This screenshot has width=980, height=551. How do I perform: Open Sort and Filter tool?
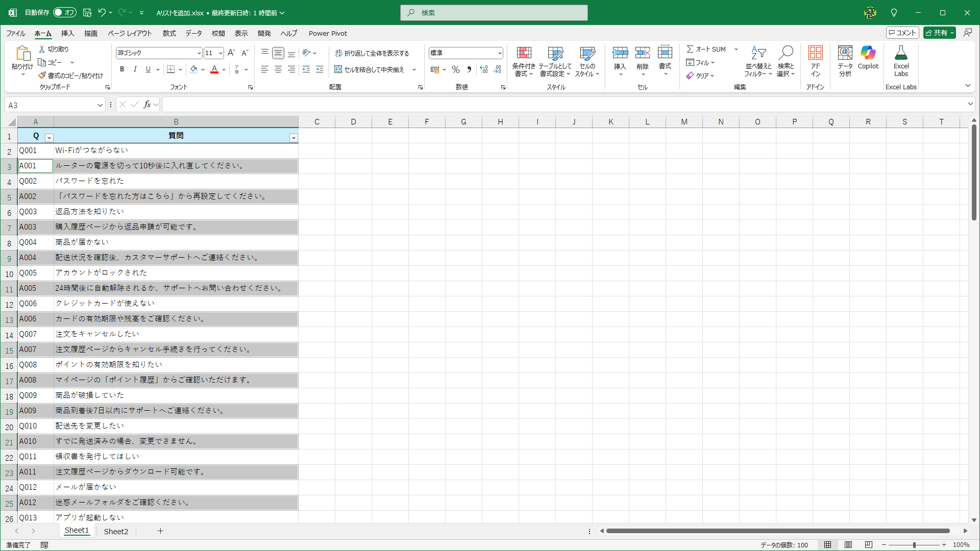click(x=758, y=53)
